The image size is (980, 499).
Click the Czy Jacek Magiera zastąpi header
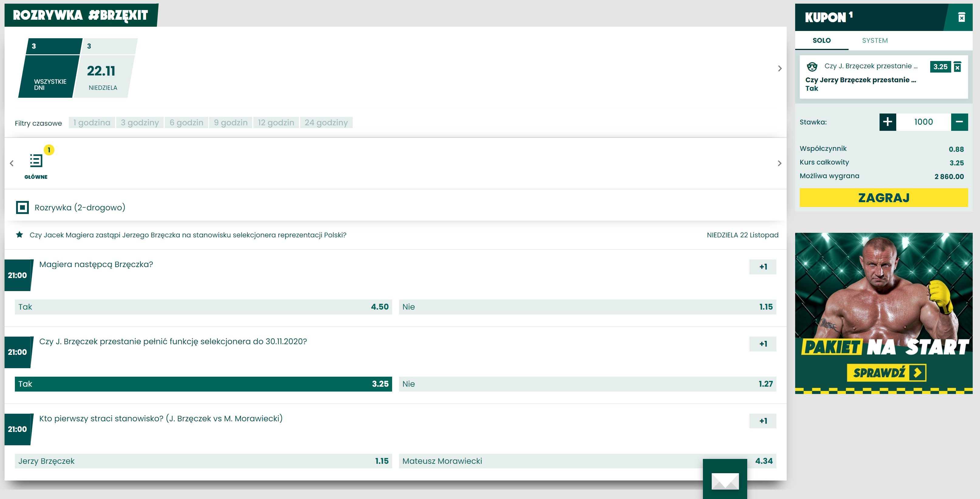(188, 235)
